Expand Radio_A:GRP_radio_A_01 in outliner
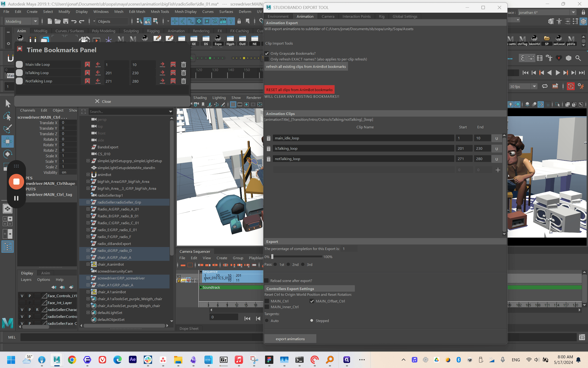Viewport: 588px width, 368px height. 88,209
